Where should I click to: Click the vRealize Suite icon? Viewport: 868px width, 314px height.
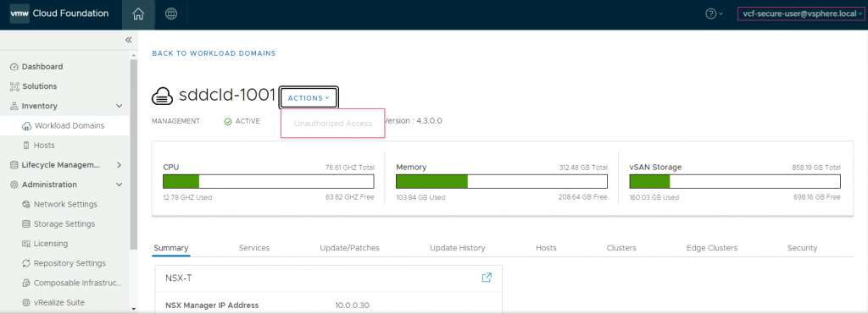tap(26, 302)
